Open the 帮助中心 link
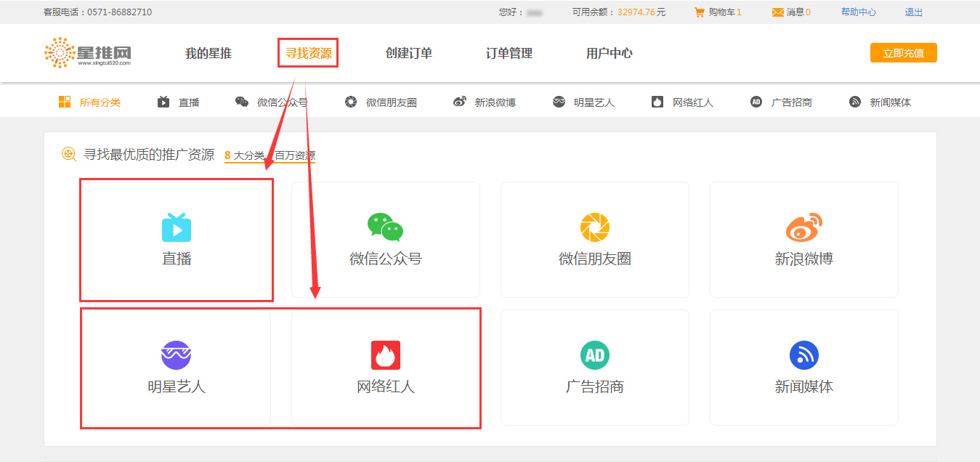 coord(859,12)
